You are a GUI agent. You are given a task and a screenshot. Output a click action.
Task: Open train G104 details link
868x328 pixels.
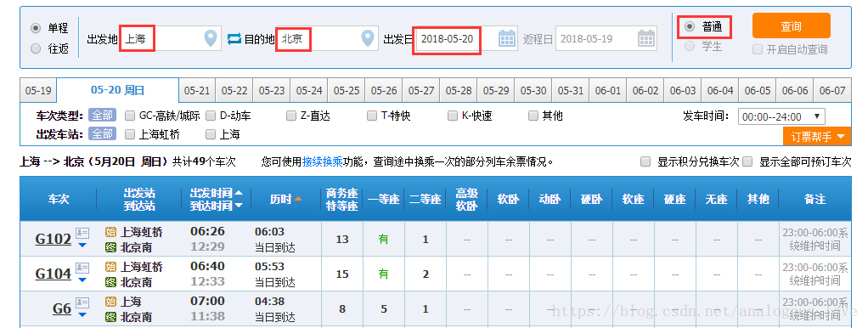point(54,274)
